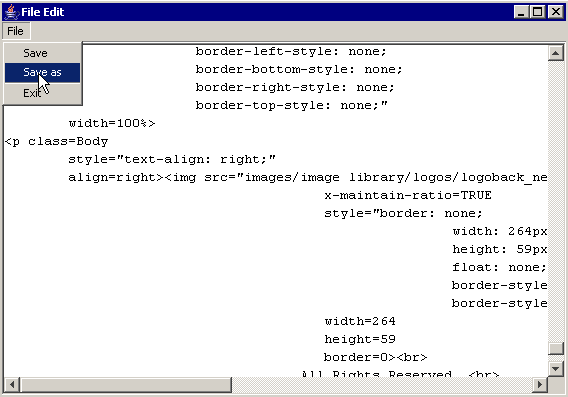Click the File Edit title bar text
This screenshot has height=397, width=568.
(x=42, y=12)
